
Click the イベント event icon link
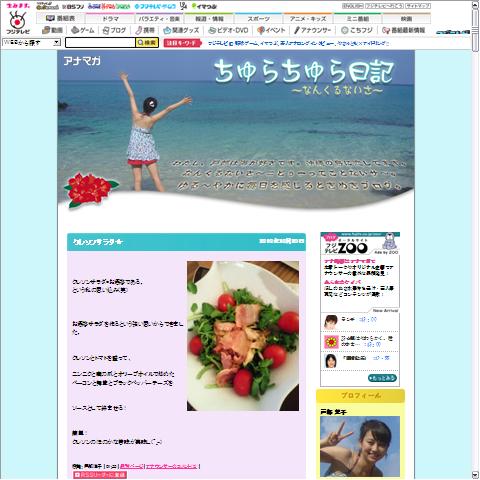(271, 30)
